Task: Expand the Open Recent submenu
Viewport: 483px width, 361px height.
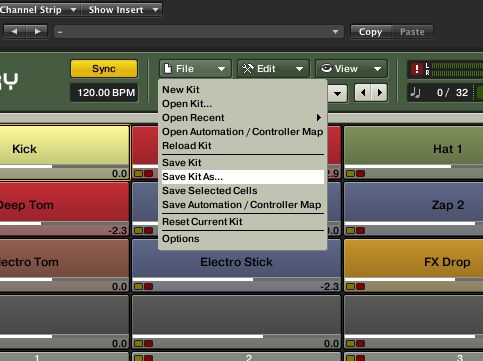Action: pyautogui.click(x=242, y=118)
